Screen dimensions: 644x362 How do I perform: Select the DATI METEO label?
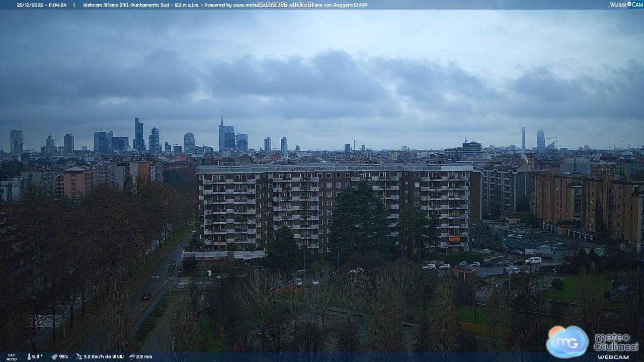[x=11, y=356]
